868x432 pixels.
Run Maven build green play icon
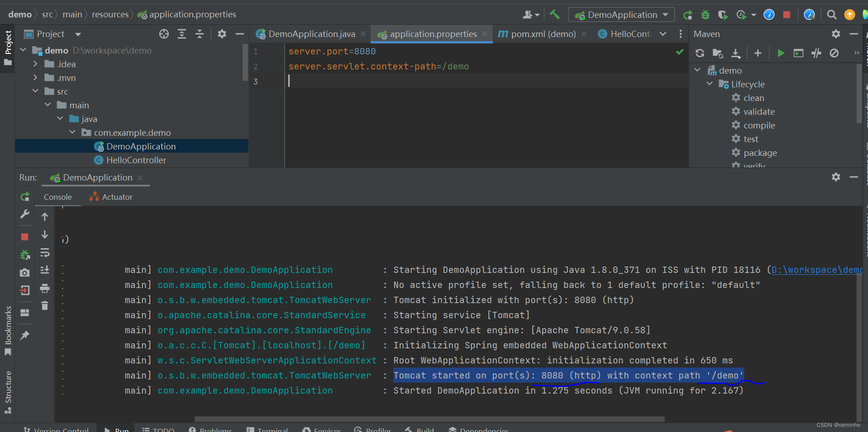[x=781, y=53]
